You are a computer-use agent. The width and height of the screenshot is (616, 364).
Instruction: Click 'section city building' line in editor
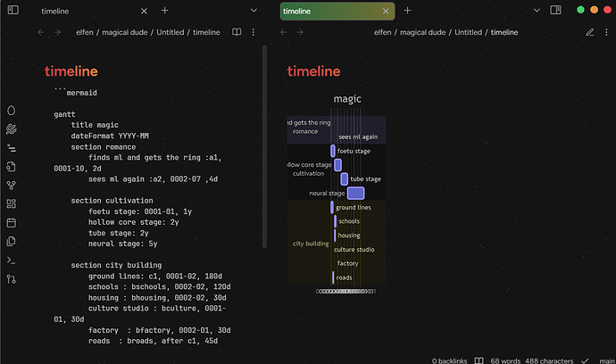click(116, 266)
